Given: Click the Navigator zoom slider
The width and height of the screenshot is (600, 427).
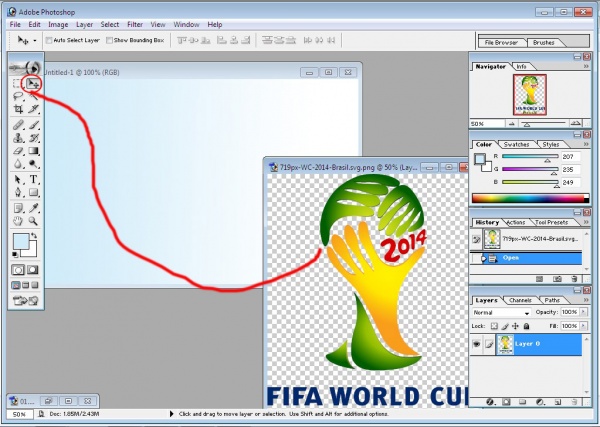Looking at the screenshot, I should pyautogui.click(x=543, y=124).
